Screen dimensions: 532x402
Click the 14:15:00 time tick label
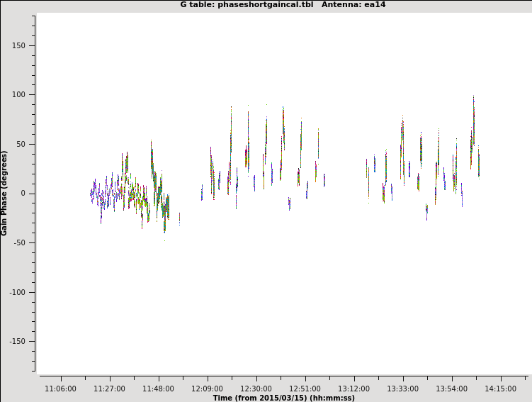click(500, 389)
